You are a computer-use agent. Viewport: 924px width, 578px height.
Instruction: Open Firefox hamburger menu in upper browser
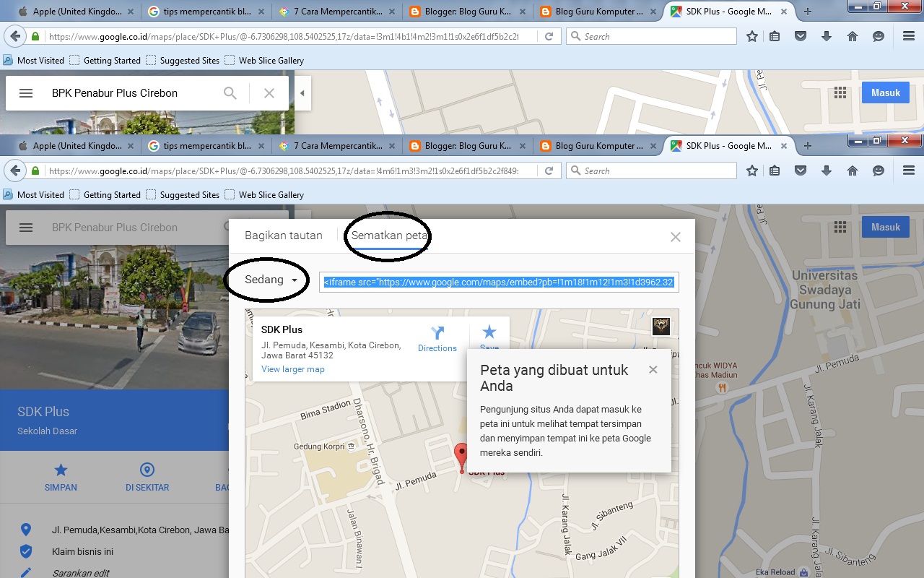909,36
